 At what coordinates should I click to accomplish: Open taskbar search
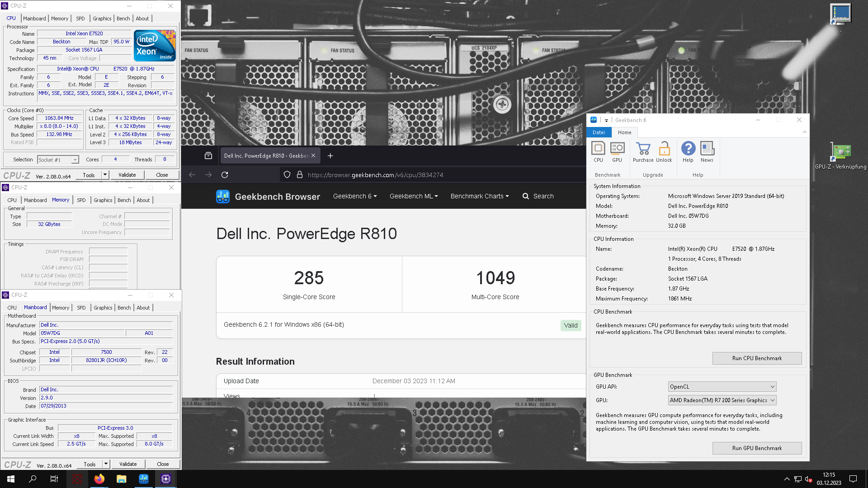click(33, 479)
